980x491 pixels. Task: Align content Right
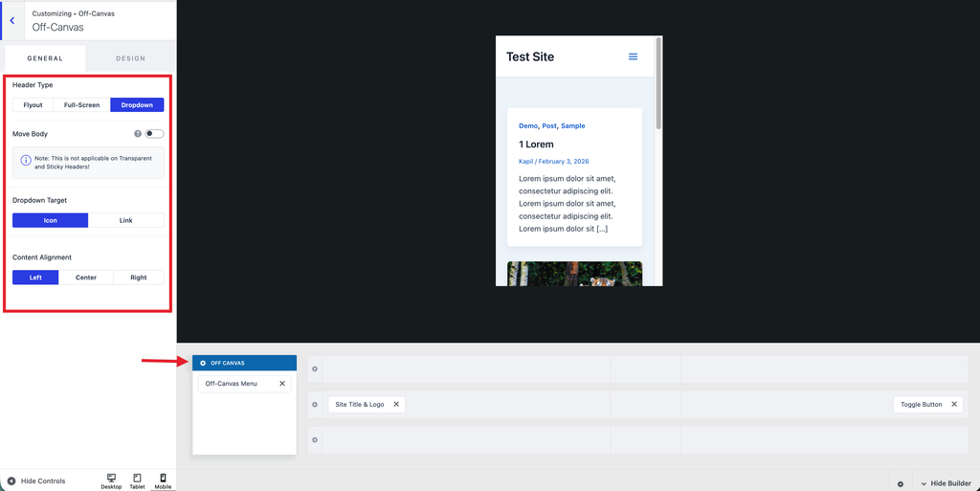point(139,278)
